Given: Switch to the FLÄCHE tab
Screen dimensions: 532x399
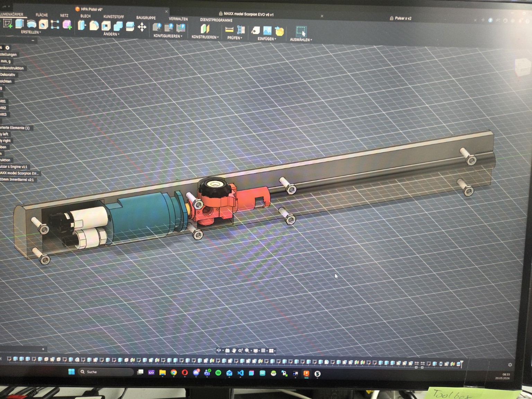Looking at the screenshot, I should [42, 15].
